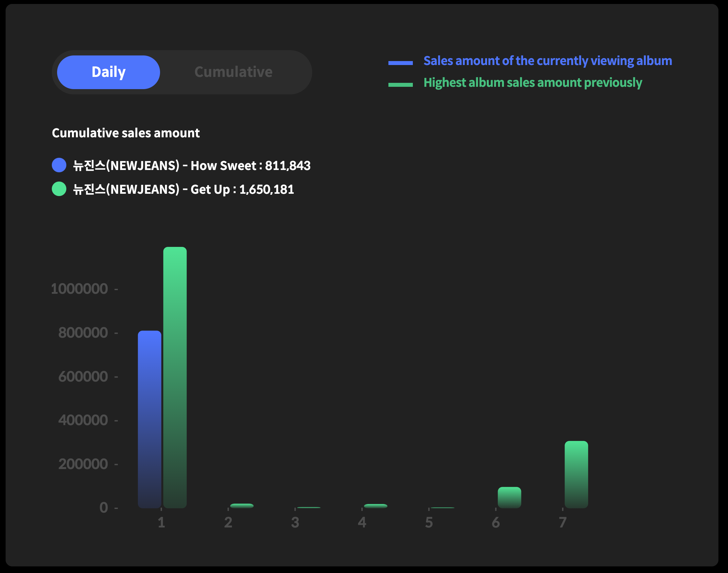The height and width of the screenshot is (573, 728).
Task: Click the x-axis label 7
Action: tap(563, 522)
